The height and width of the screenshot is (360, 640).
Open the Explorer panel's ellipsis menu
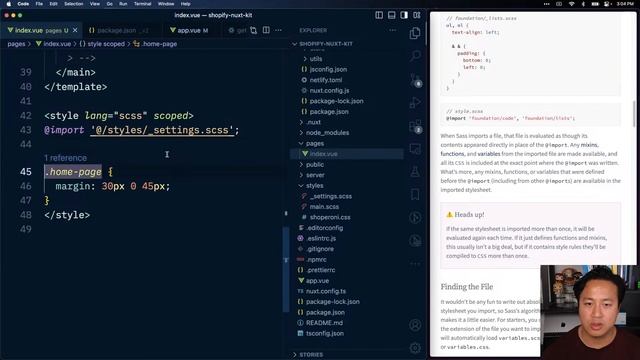[x=392, y=30]
